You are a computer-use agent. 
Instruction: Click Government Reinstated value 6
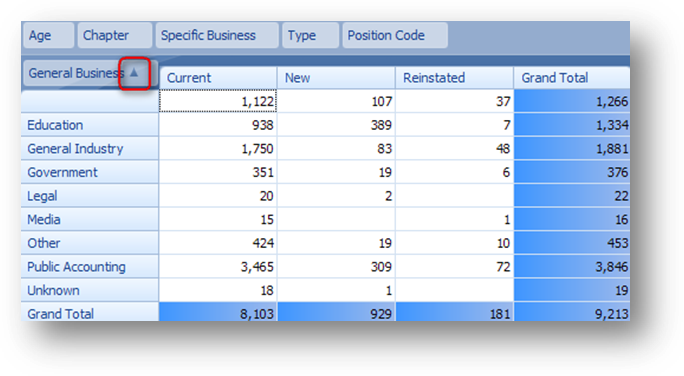tap(455, 172)
